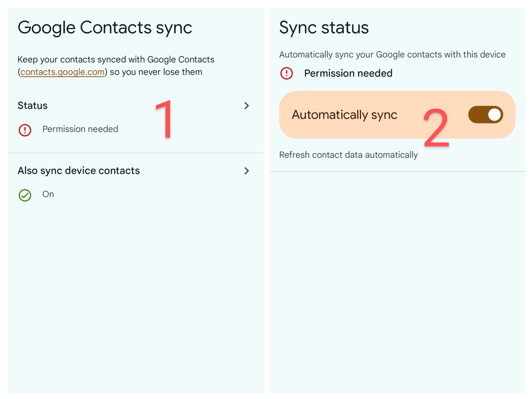Click the green checkmark icon beside On
Viewport: 532px width, 399px height.
click(x=25, y=195)
